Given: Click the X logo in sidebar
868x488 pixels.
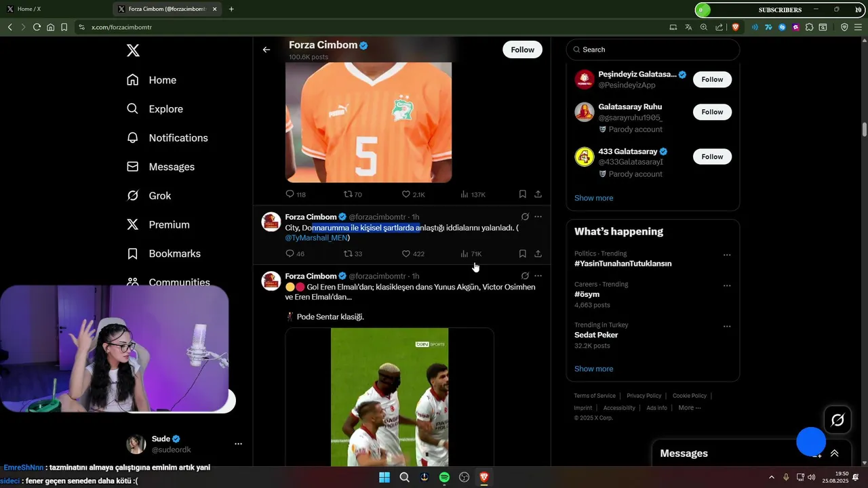Looking at the screenshot, I should [134, 50].
